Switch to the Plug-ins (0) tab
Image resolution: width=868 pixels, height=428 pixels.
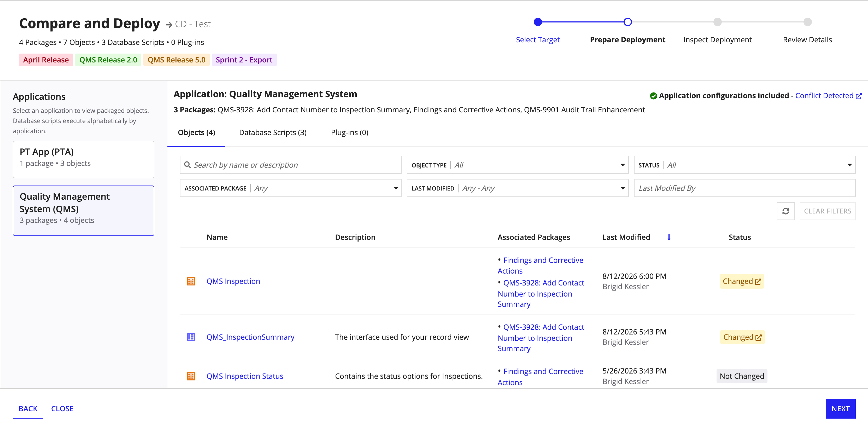(x=349, y=132)
